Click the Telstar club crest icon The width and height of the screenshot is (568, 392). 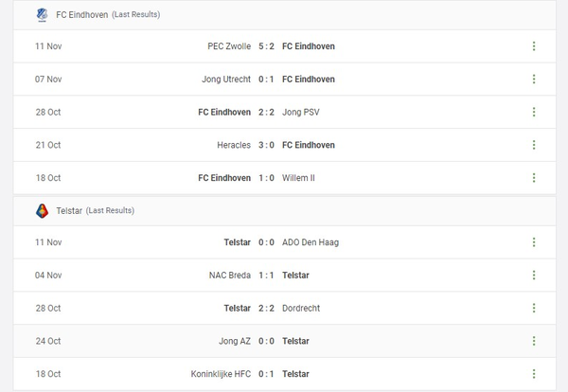(42, 210)
